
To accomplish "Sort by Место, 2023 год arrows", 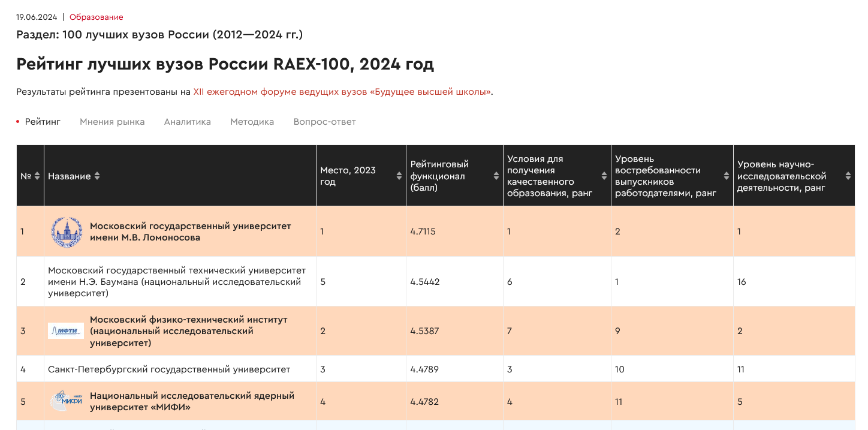I will pos(399,176).
